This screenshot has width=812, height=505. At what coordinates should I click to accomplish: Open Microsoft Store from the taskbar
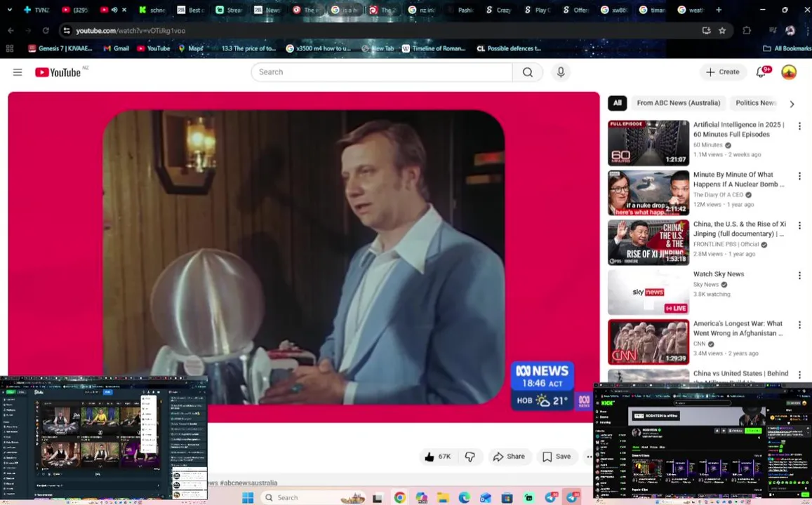click(507, 498)
